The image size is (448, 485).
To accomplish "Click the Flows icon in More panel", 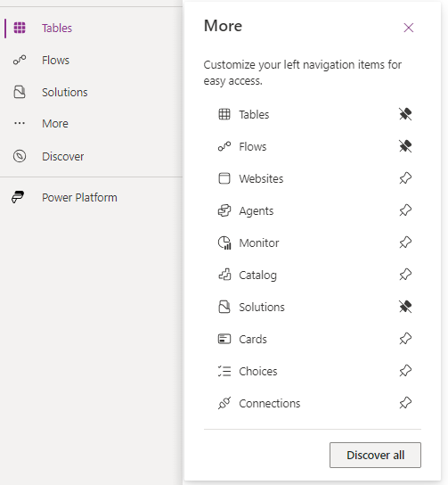I will point(224,146).
